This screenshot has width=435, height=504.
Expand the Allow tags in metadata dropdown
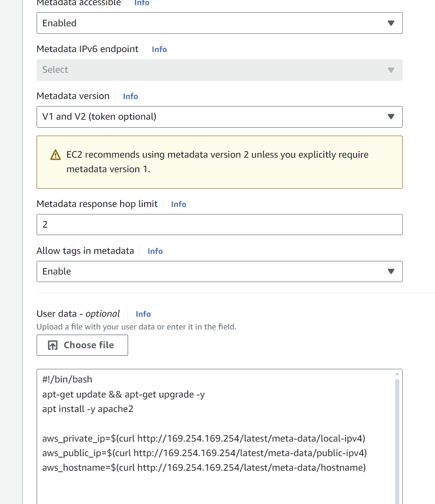[219, 272]
